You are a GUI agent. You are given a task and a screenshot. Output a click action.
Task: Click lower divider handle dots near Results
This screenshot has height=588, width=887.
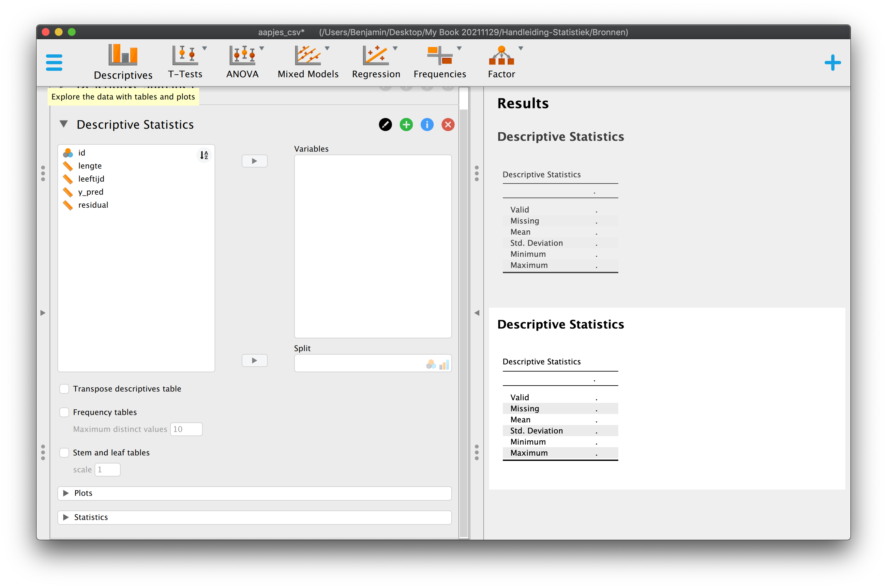(x=477, y=453)
